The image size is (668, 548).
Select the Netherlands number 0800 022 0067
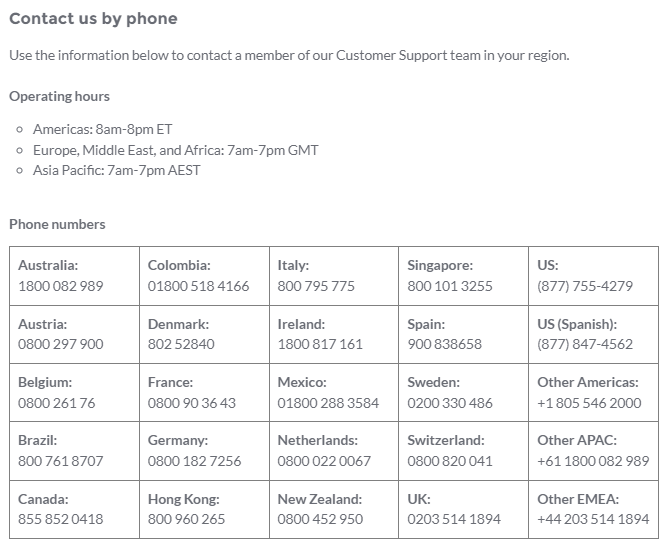click(324, 461)
